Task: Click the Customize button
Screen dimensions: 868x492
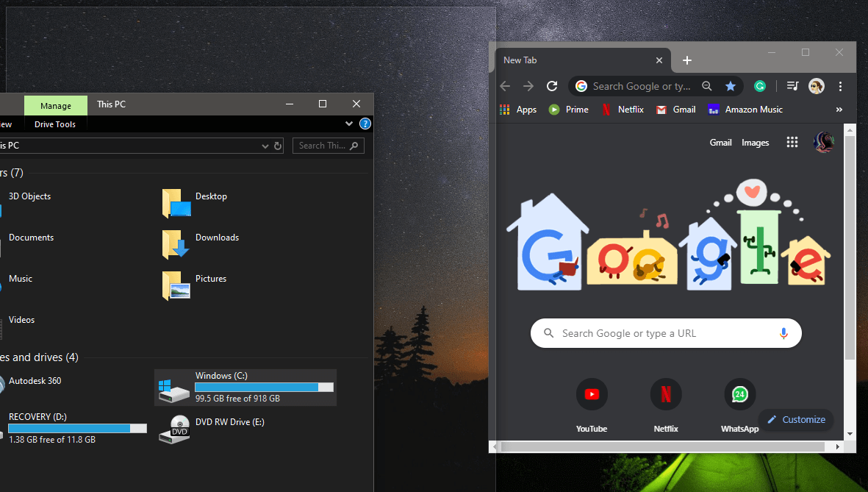Action: [796, 419]
